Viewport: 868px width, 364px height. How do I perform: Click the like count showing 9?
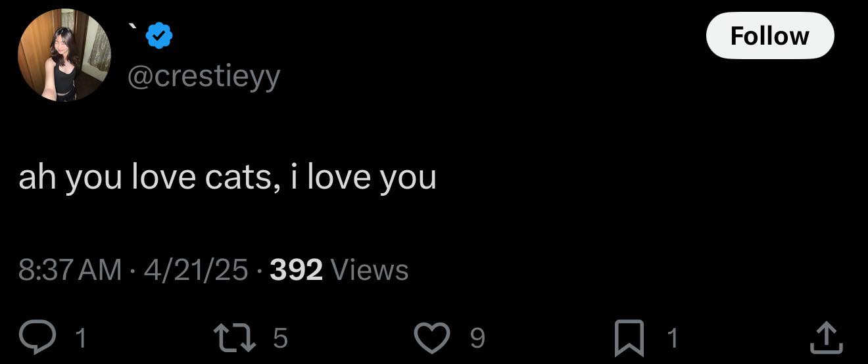tap(477, 338)
